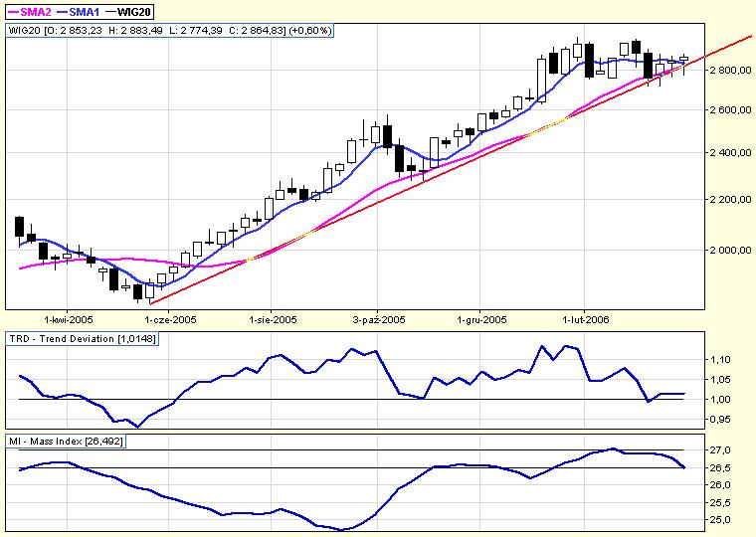Click the SMA2 legend label

point(35,12)
